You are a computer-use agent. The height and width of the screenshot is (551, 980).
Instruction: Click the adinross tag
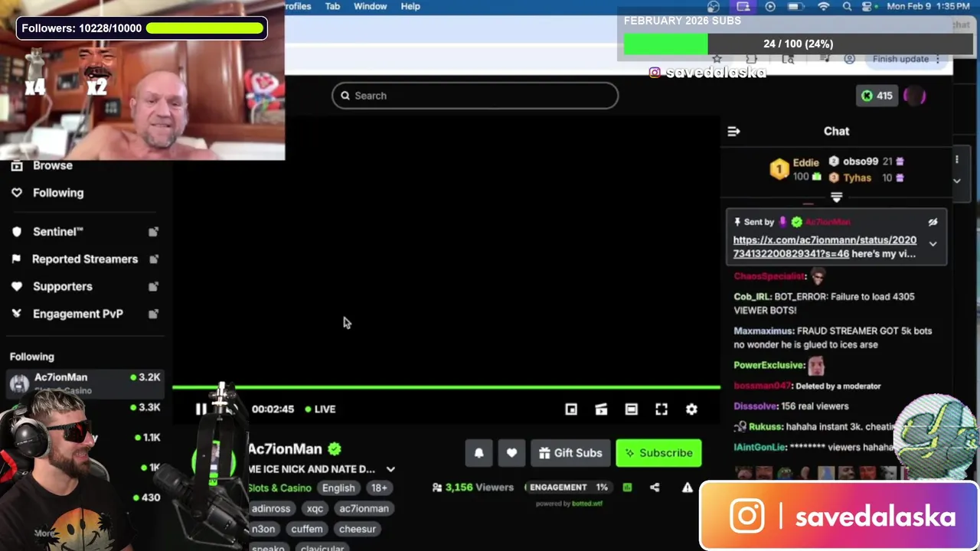(x=271, y=508)
